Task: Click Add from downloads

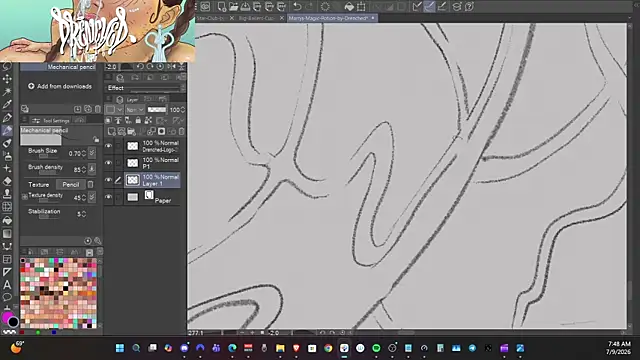Action: click(x=60, y=86)
